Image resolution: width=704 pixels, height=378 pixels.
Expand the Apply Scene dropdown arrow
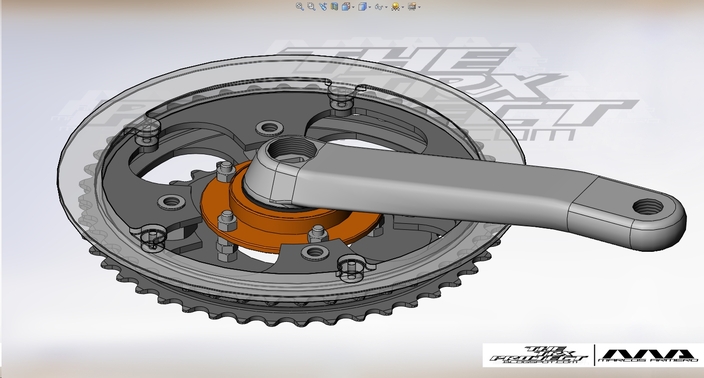403,7
